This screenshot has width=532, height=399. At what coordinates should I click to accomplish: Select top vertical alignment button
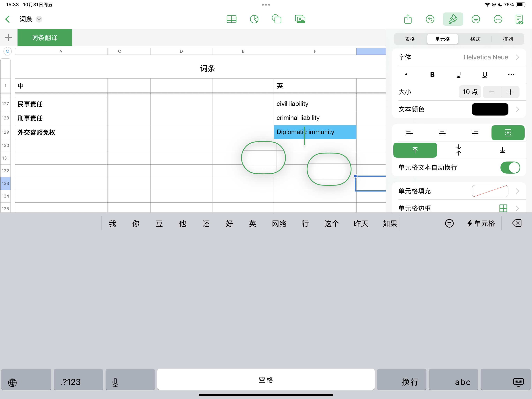coord(415,150)
